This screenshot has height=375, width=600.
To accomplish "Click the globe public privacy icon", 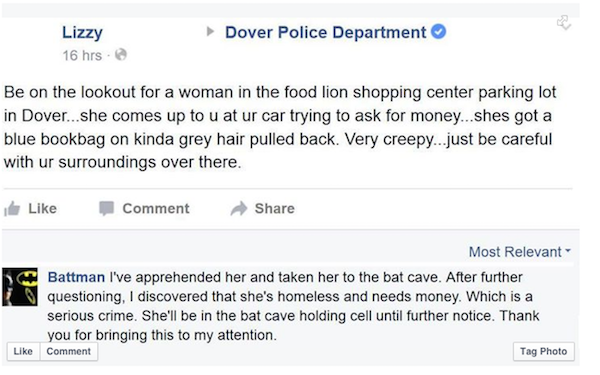I will [x=121, y=55].
